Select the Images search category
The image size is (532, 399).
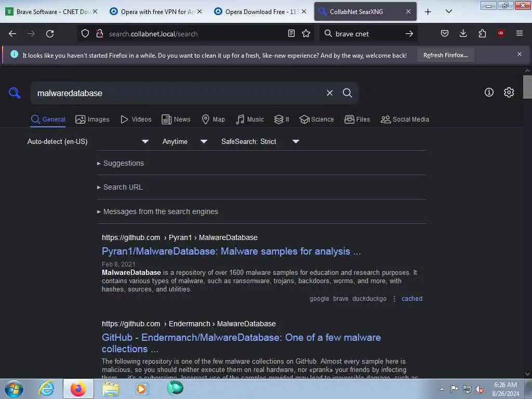pyautogui.click(x=92, y=119)
